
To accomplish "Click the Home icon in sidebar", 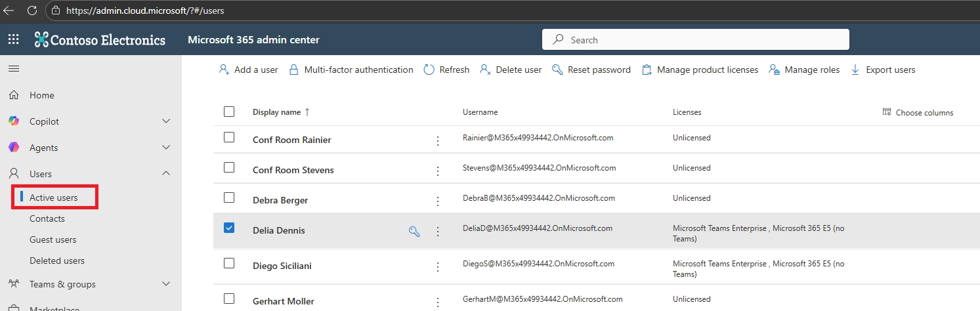I will (x=14, y=95).
